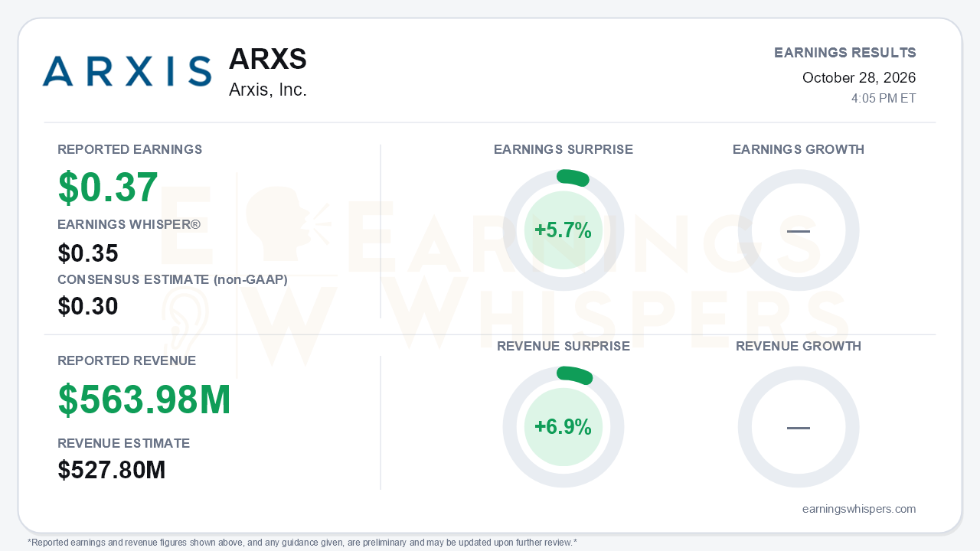Click the company name Arxis, Inc.
The image size is (980, 551).
click(x=268, y=90)
